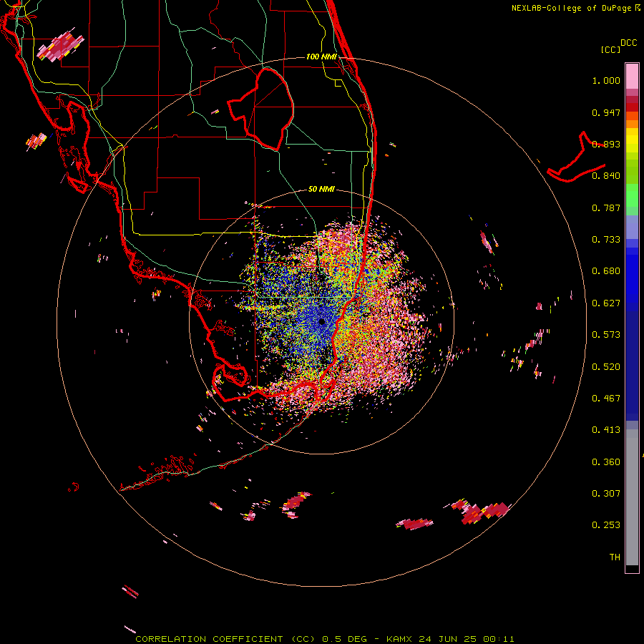Click the NEXLAB-College of DuPage title text

[571, 8]
